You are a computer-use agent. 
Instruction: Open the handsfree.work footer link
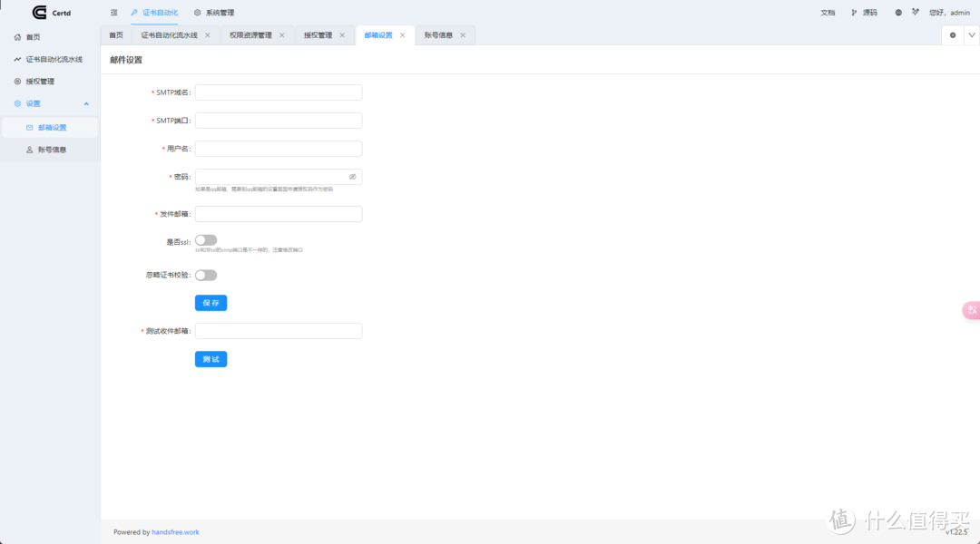pos(178,532)
